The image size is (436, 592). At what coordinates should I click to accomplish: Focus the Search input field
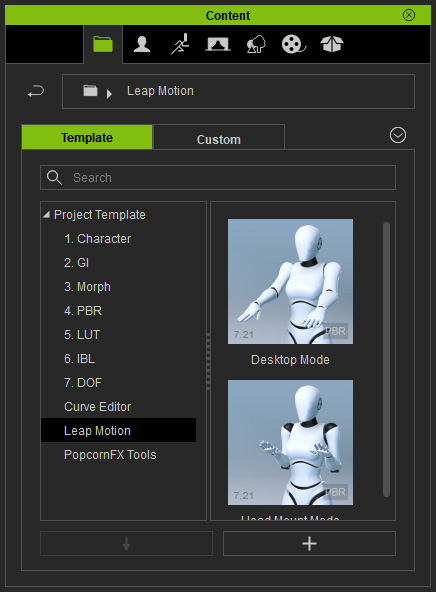(x=218, y=177)
